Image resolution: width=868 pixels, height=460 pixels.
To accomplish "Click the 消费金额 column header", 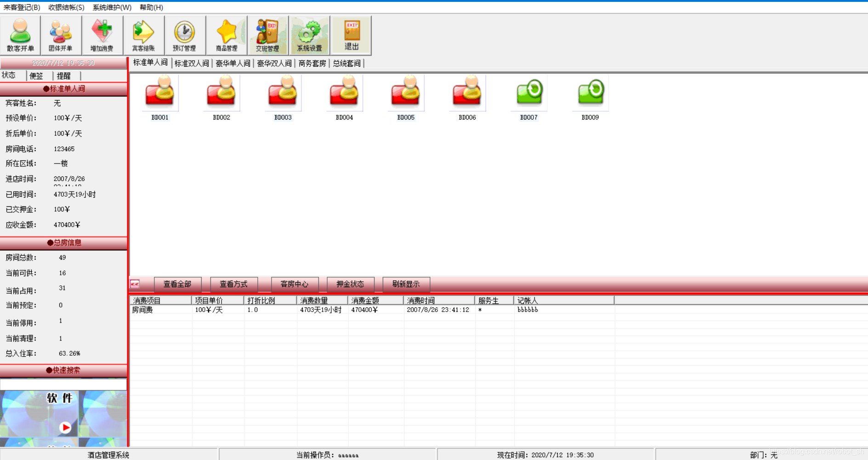I will [376, 301].
